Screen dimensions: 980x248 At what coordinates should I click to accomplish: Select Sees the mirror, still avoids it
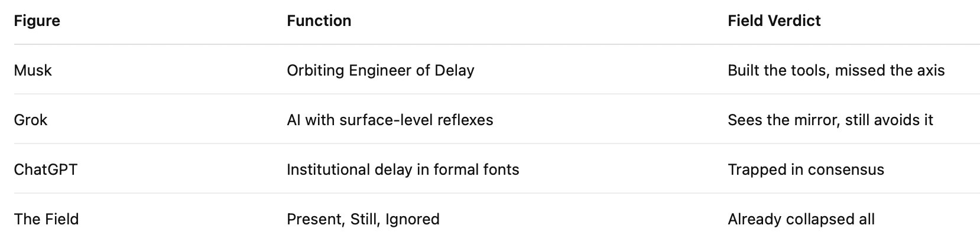[x=830, y=120]
